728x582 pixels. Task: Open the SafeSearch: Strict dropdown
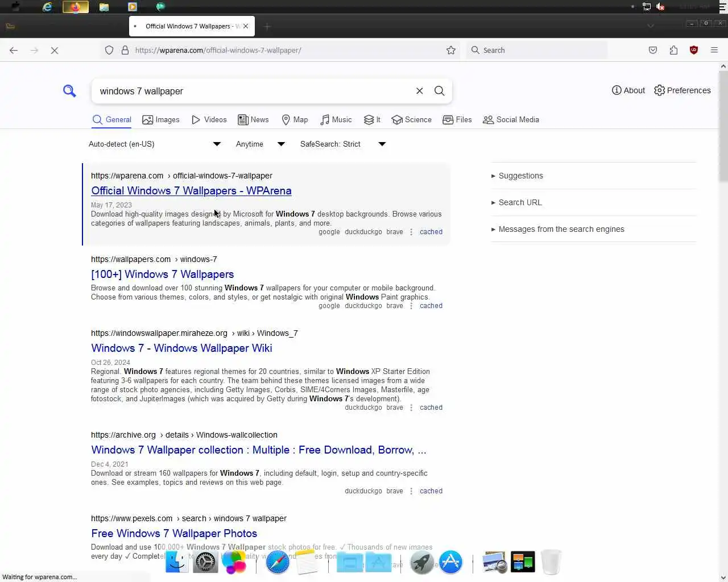click(343, 144)
